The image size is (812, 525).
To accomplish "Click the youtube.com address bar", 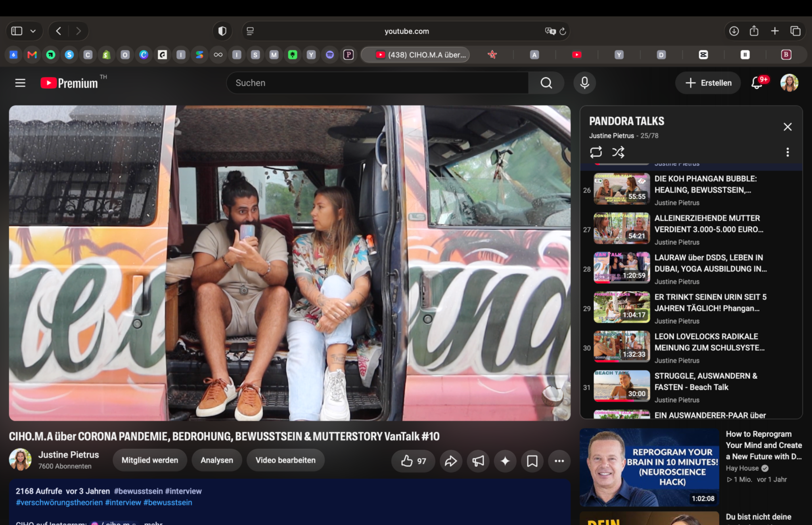I will [406, 31].
